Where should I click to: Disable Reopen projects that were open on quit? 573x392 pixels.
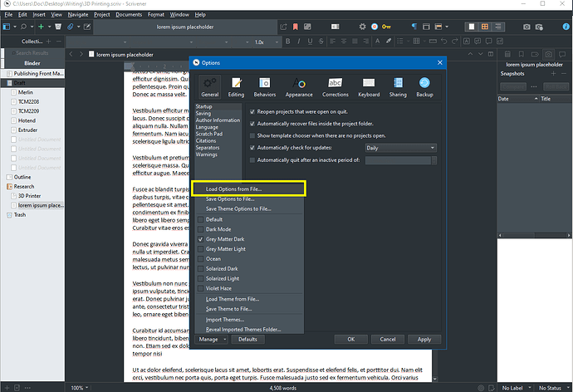pos(252,110)
